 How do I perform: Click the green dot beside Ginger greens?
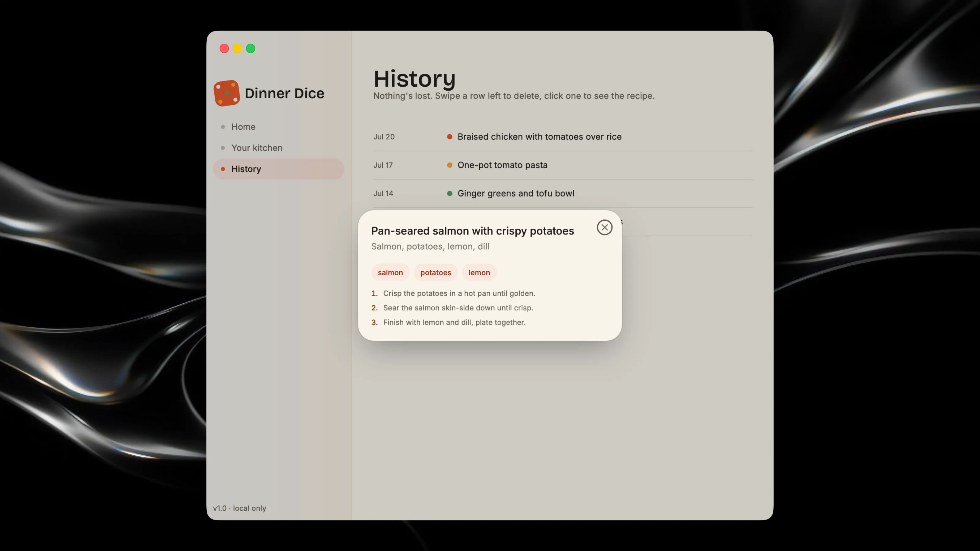450,193
